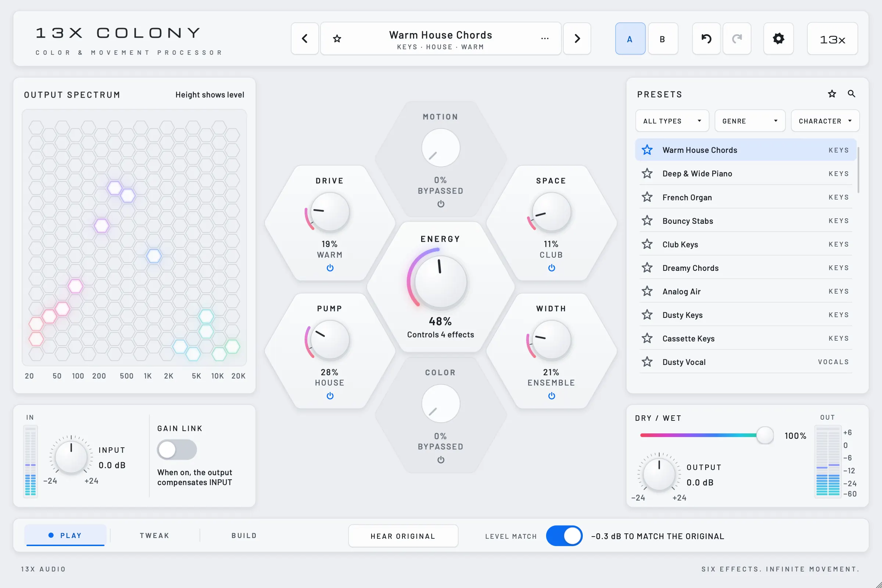Open the Genre filter dropdown
This screenshot has height=588, width=882.
[x=750, y=121]
